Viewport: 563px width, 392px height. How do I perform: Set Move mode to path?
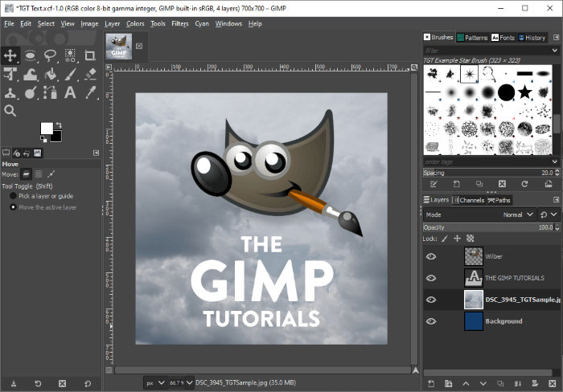point(51,174)
